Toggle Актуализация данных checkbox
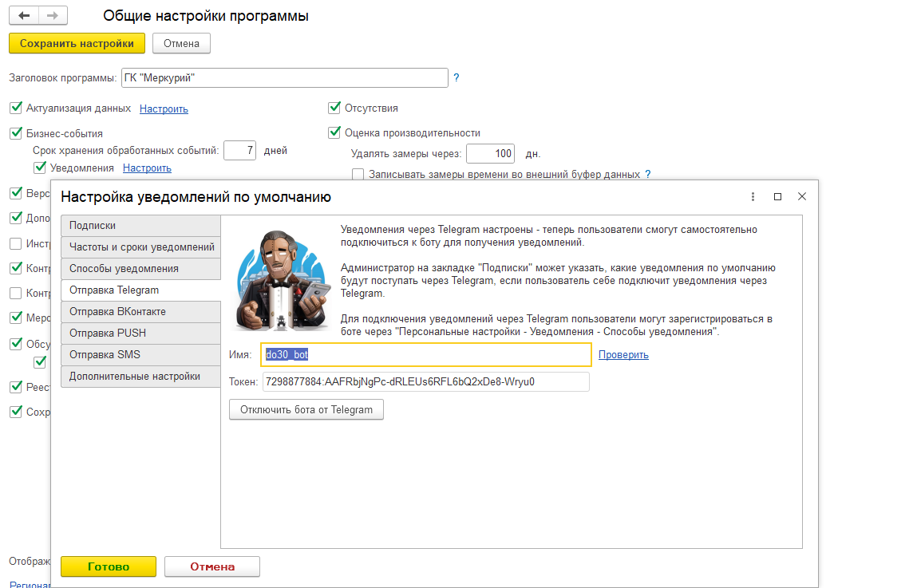Screen dimensions: 917x588 click(x=16, y=109)
